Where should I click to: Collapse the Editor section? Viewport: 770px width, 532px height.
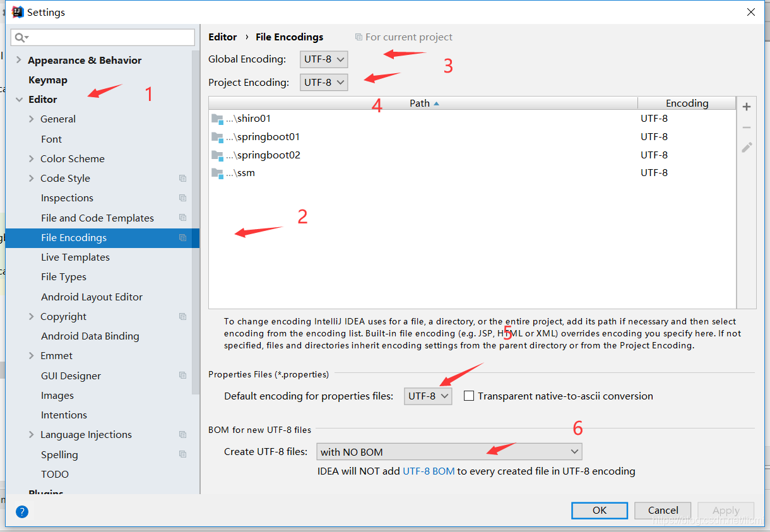tap(19, 100)
